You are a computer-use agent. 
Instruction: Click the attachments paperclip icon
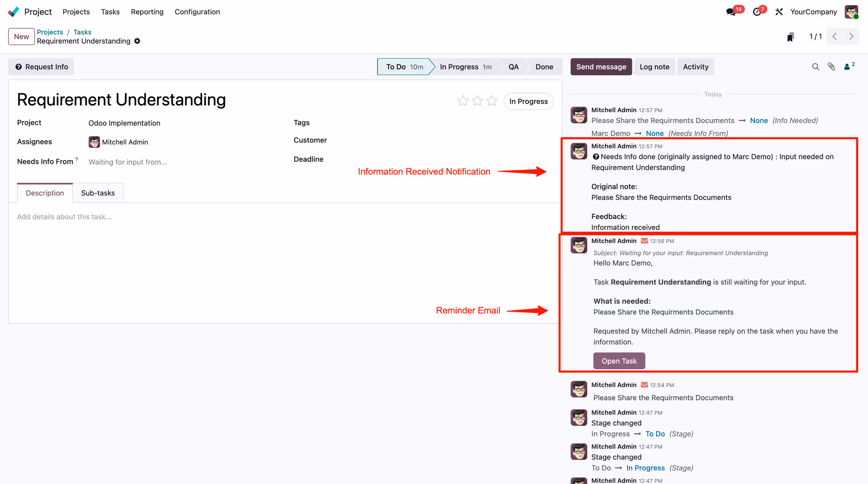tap(831, 67)
